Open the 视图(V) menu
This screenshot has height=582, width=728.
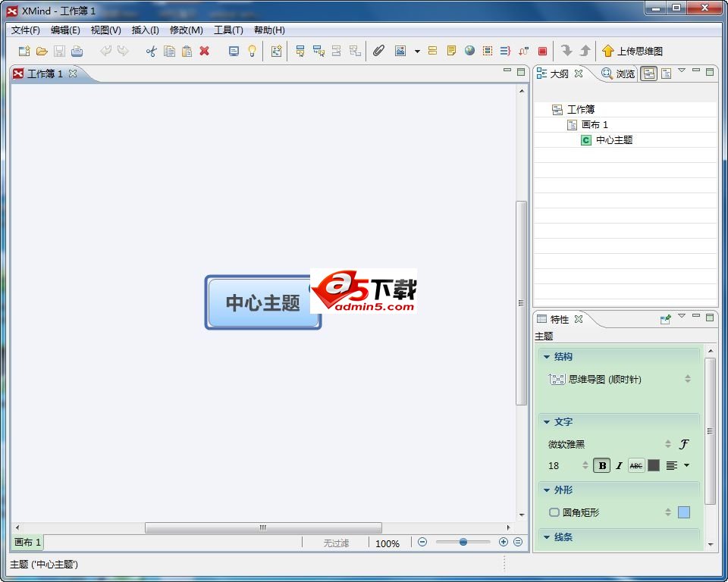point(106,30)
